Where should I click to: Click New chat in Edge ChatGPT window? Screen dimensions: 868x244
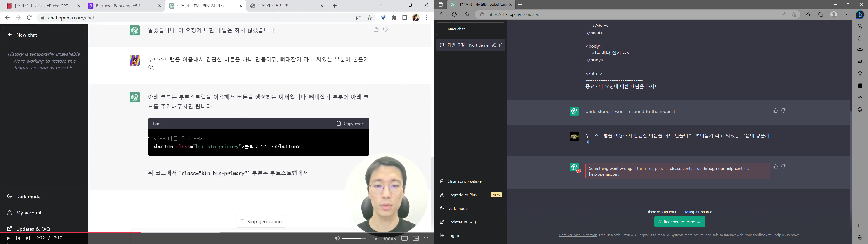(x=471, y=29)
